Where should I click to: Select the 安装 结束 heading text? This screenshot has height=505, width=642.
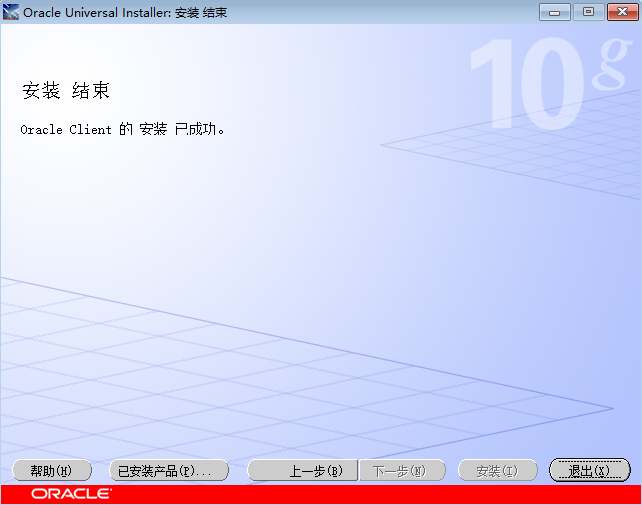(x=66, y=90)
